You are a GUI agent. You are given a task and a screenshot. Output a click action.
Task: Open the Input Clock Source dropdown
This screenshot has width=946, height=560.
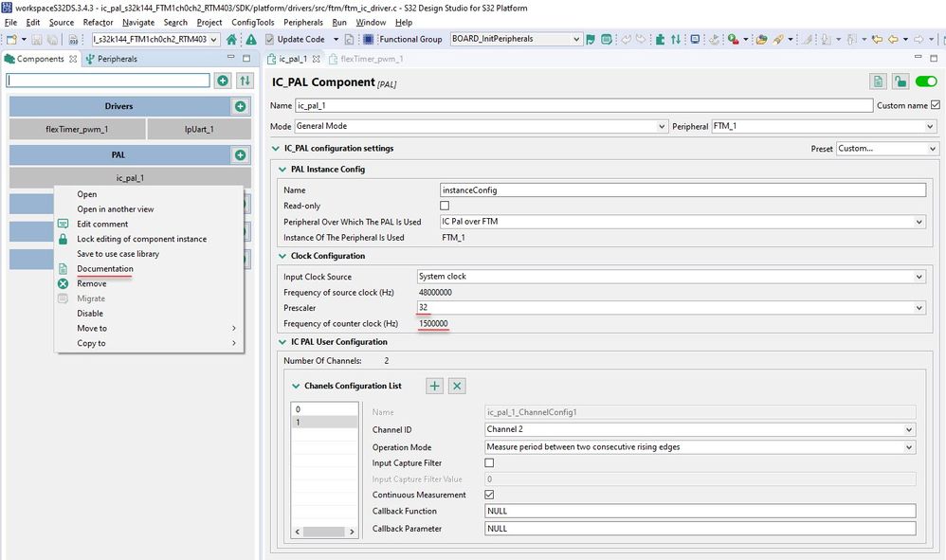(x=671, y=277)
